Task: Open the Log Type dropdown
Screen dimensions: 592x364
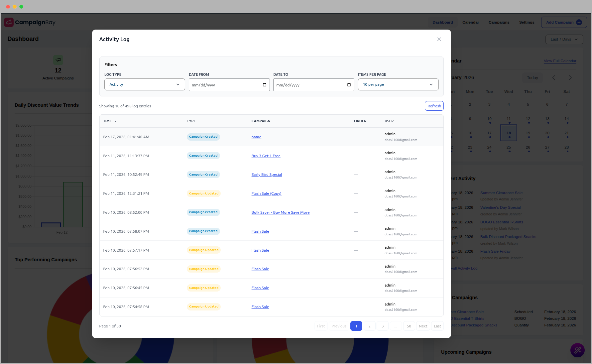Action: tap(144, 84)
